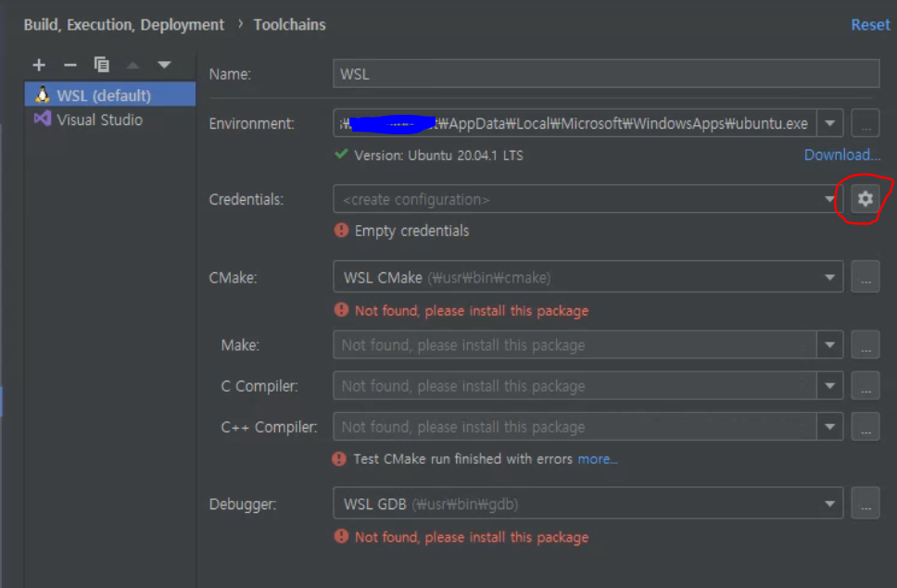The image size is (897, 588).
Task: Open credentials settings via the gear icon
Action: click(x=865, y=198)
